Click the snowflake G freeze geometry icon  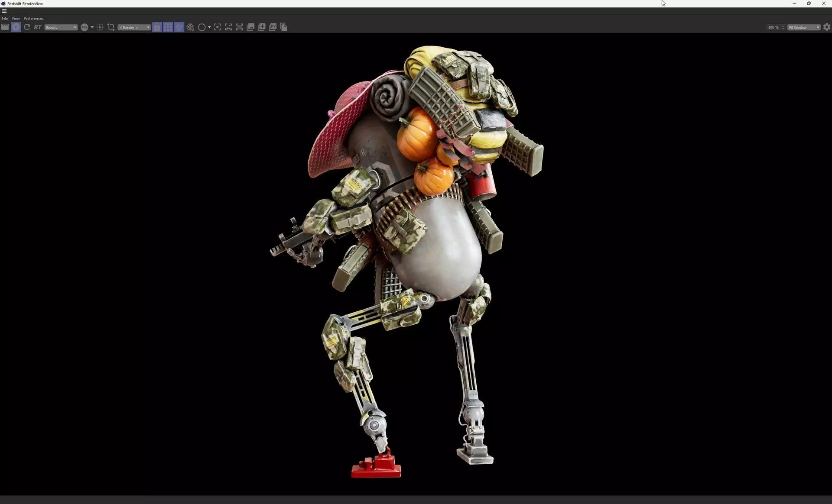click(190, 27)
